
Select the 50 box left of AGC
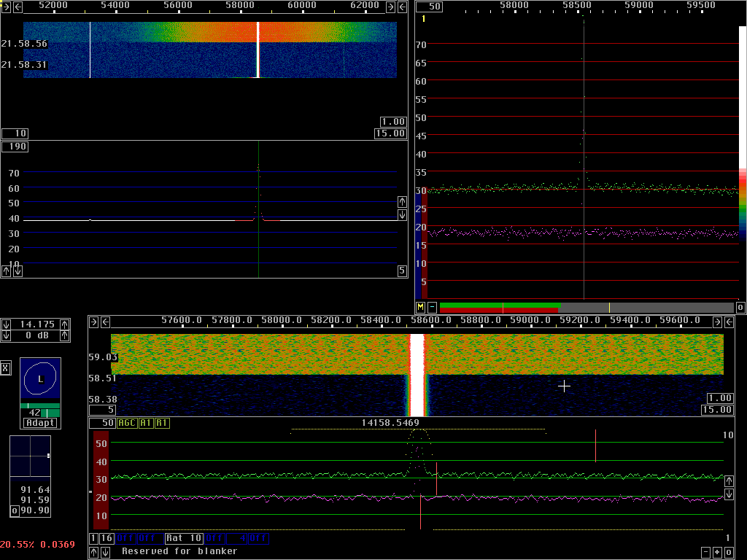[102, 423]
